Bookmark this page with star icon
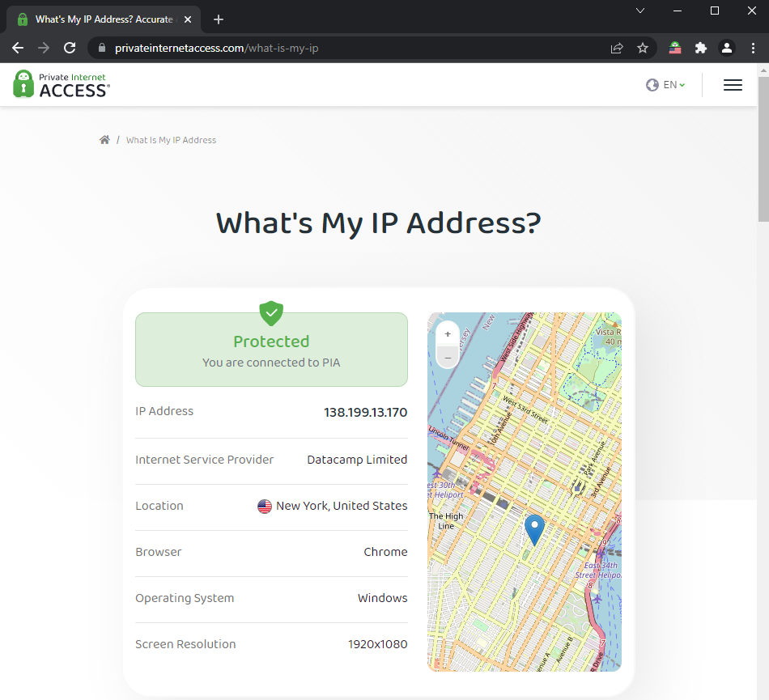769x700 pixels. (x=643, y=48)
